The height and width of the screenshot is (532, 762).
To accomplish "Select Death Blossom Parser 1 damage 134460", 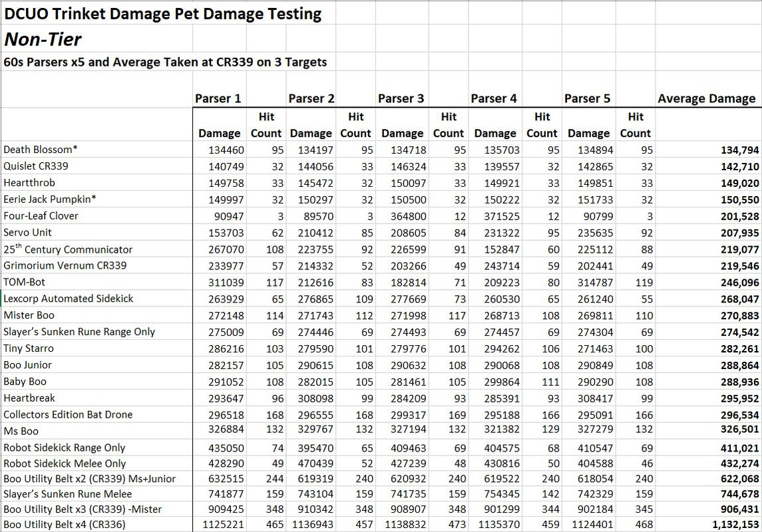I will coord(226,150).
